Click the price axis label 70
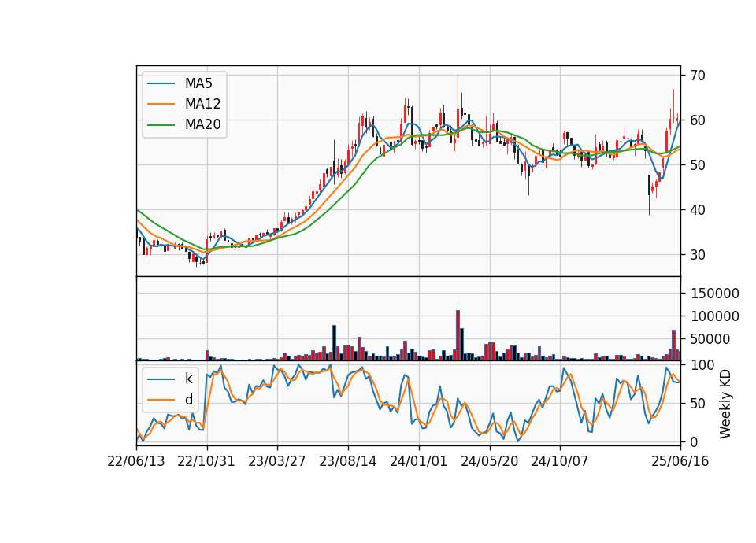The image size is (756, 543). pos(698,76)
